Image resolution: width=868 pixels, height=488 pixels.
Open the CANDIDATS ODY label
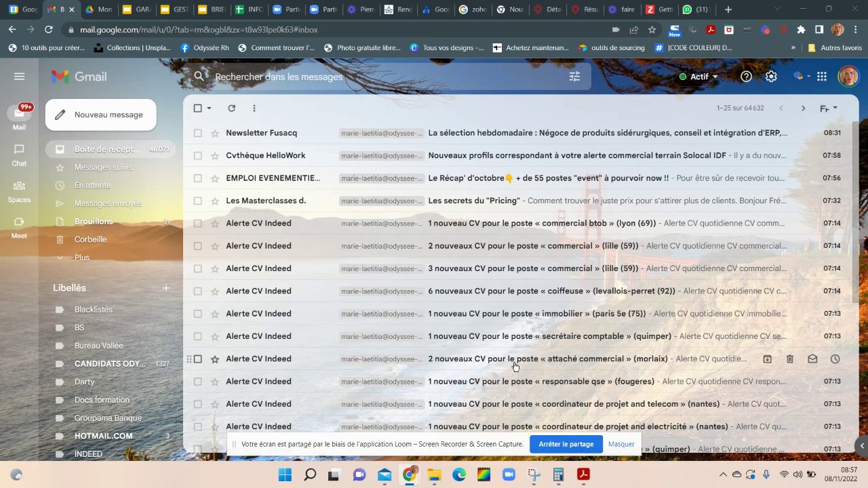pyautogui.click(x=109, y=364)
